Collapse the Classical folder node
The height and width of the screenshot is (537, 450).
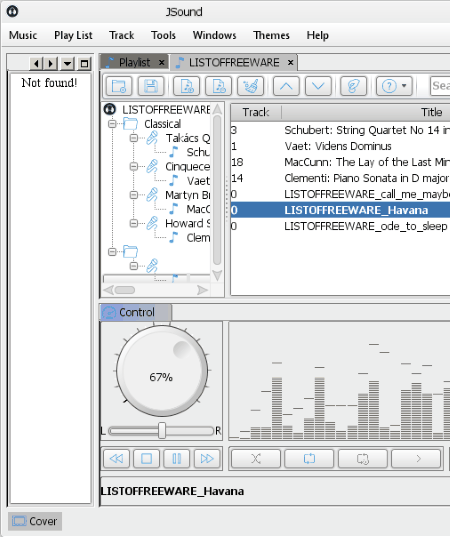click(112, 124)
